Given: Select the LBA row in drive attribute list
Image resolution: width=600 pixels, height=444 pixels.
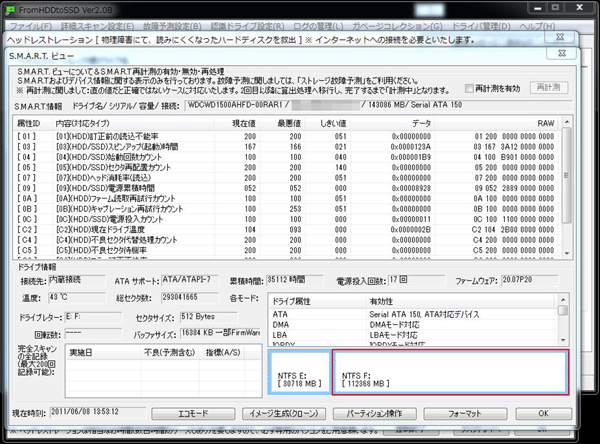Looking at the screenshot, I should [x=413, y=335].
